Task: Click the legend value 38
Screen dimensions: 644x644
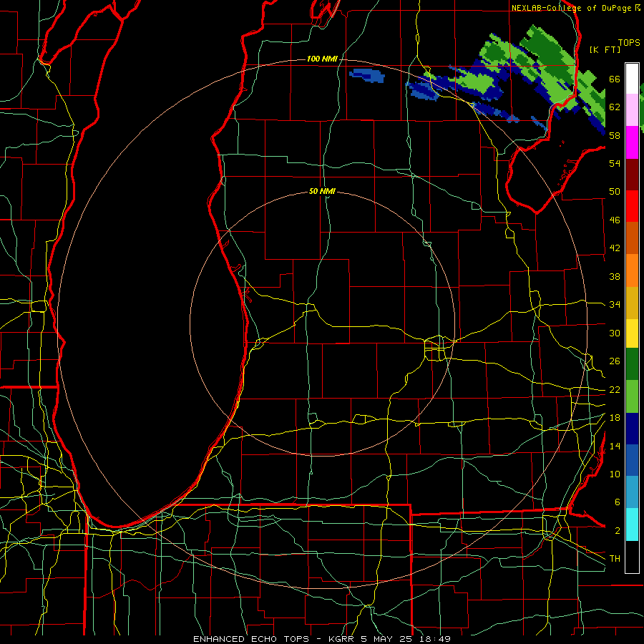Action: pos(615,276)
